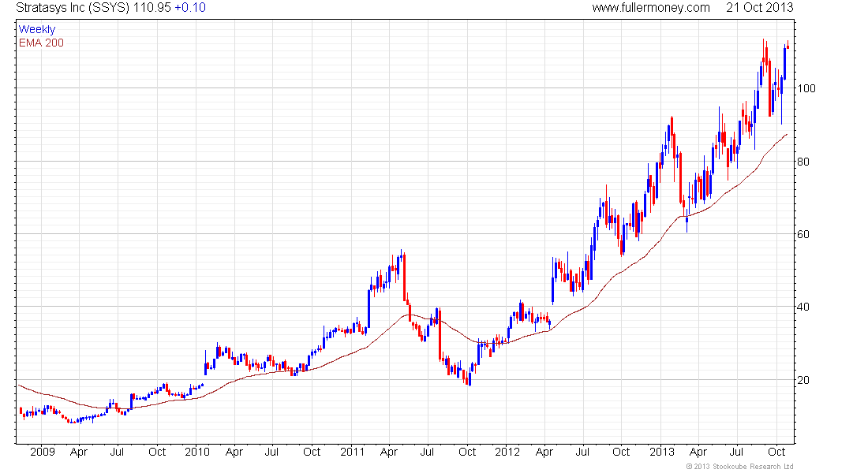Click the +0.10 price change value
The image size is (868, 473).
(x=190, y=8)
